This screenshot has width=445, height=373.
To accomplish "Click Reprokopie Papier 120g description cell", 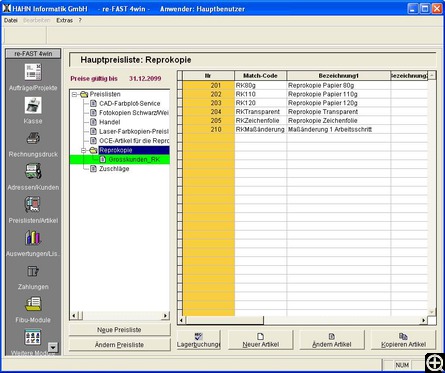I will (x=338, y=103).
